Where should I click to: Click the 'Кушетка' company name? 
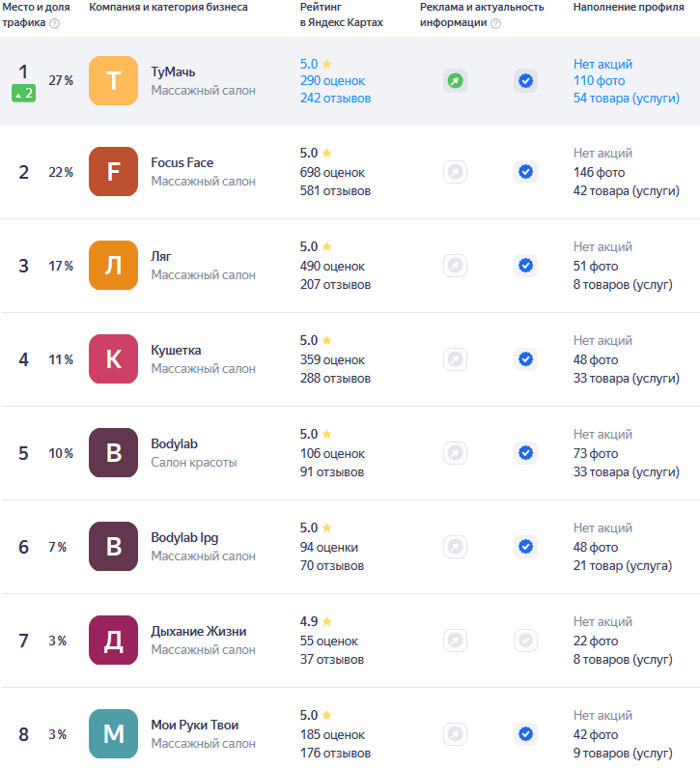(x=176, y=350)
